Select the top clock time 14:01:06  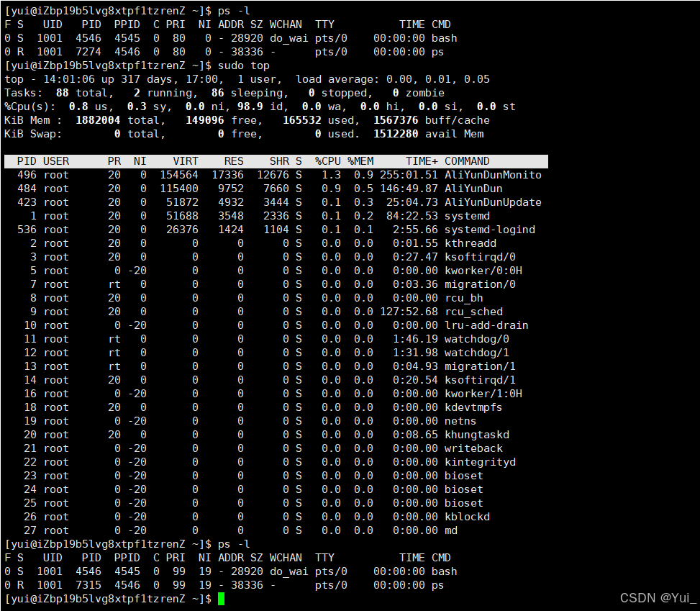click(x=69, y=79)
